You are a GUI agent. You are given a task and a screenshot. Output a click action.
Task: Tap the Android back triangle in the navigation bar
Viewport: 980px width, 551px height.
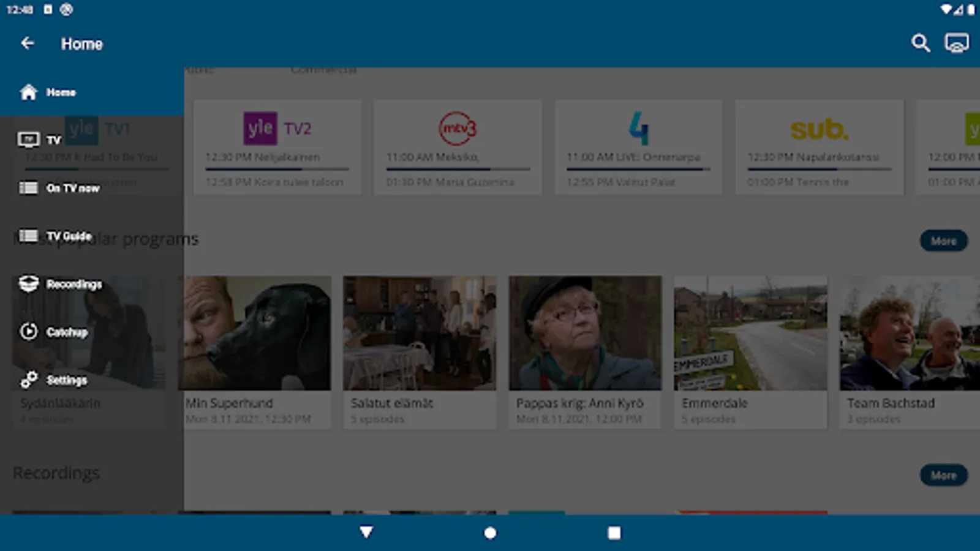(x=366, y=532)
